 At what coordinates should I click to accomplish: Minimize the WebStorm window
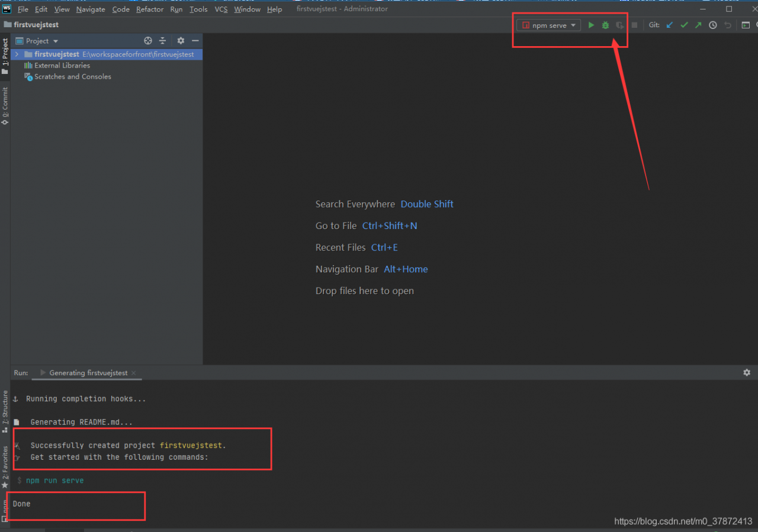click(702, 9)
